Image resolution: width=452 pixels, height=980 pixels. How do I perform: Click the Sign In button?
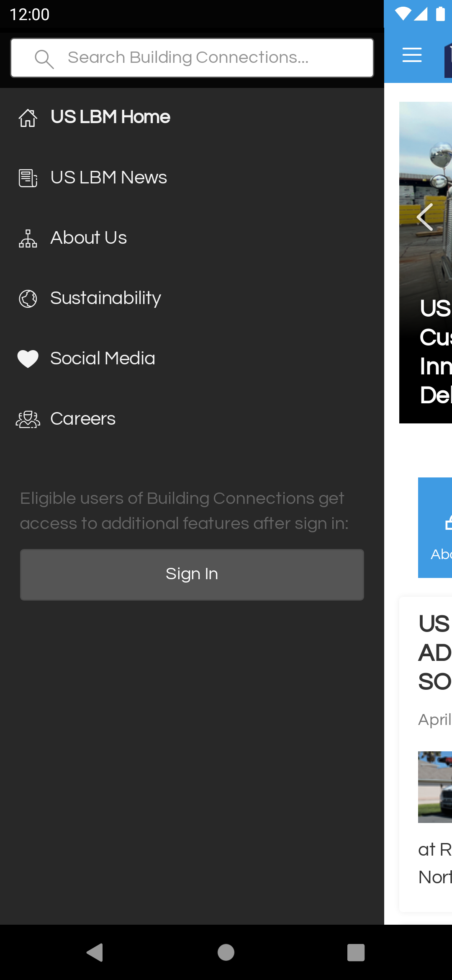tap(192, 575)
